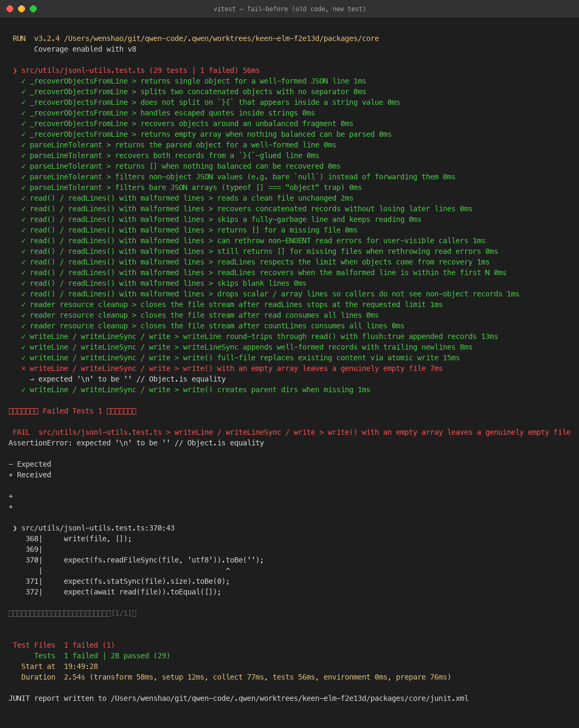
Task: Click the checkmark of 'creates parent dirs' test
Action: point(23,390)
